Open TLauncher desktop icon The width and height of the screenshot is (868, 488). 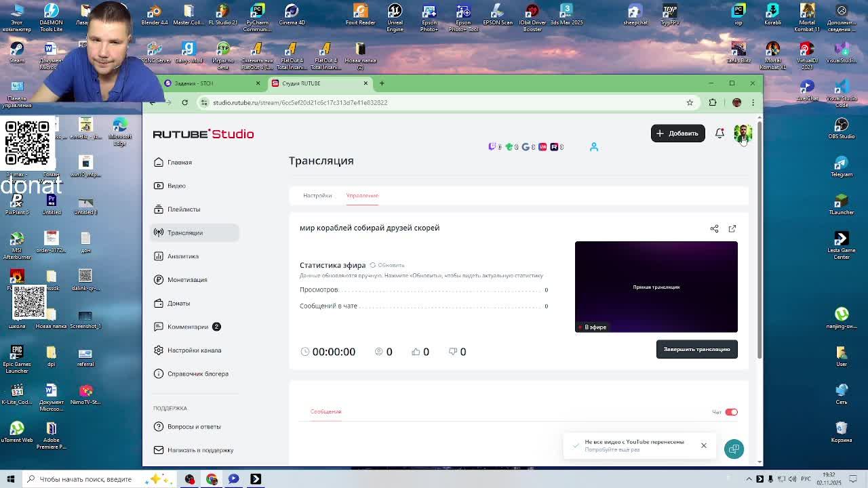842,204
